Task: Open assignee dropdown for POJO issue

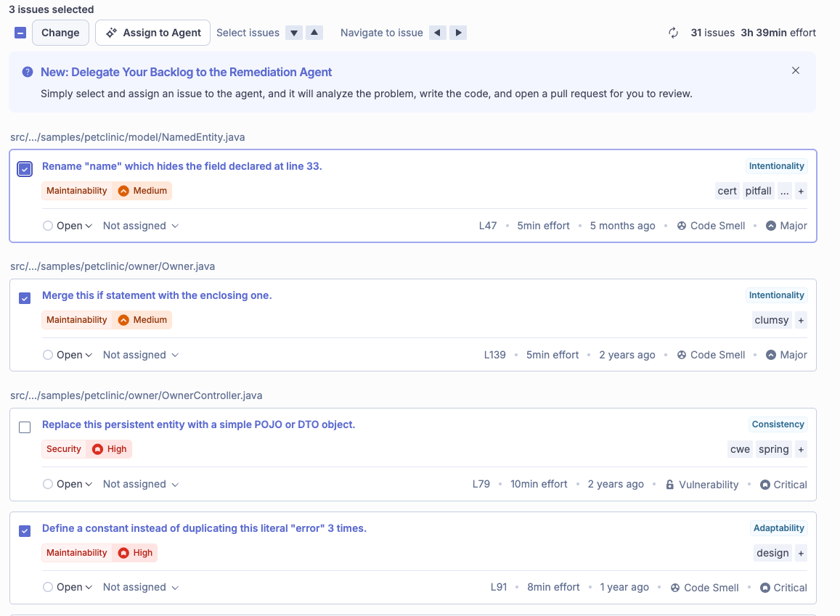Action: click(140, 484)
